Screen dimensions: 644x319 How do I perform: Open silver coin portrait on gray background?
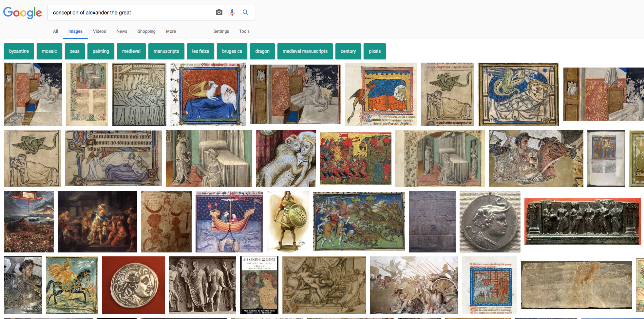coord(490,222)
